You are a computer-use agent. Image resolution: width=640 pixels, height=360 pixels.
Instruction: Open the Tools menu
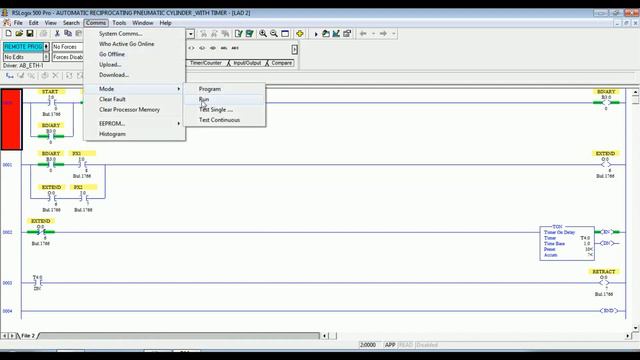119,23
